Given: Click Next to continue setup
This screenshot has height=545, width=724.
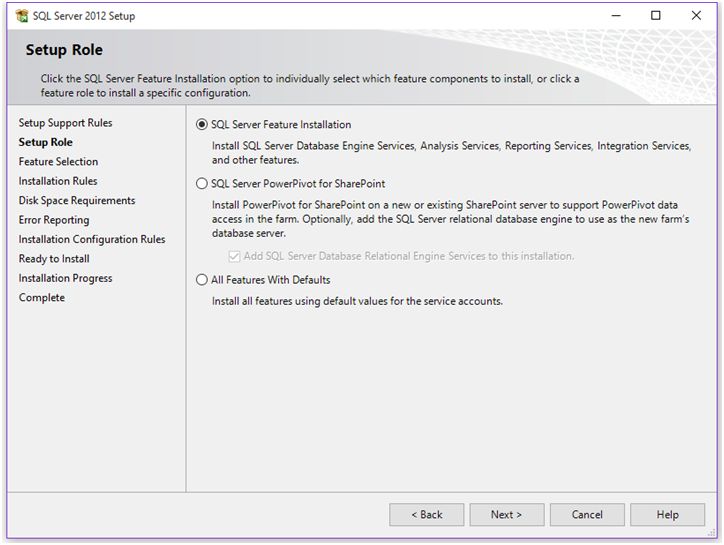Looking at the screenshot, I should [506, 515].
